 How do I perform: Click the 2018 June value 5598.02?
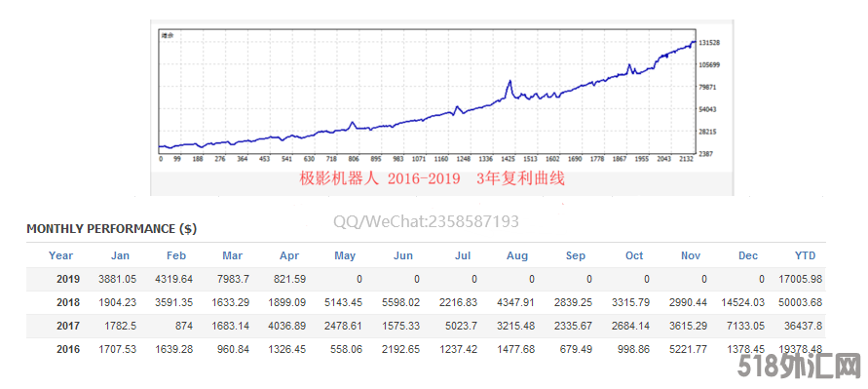401,302
